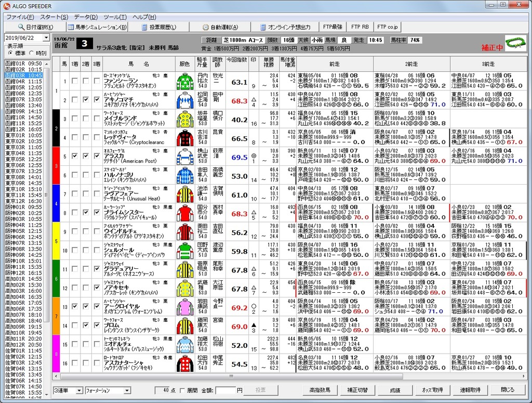
Task: Open オンライン予想出力 toolbar button
Action: point(285,27)
